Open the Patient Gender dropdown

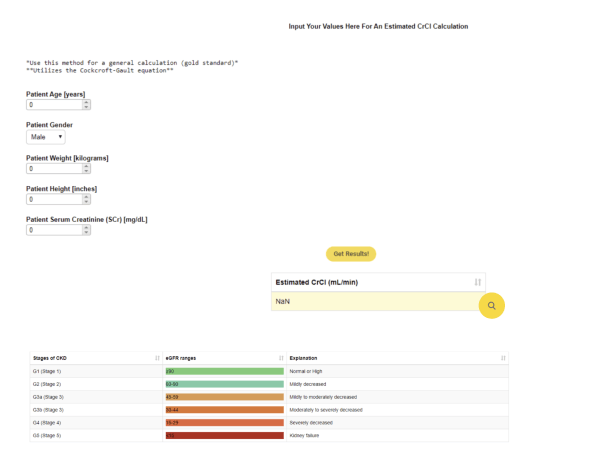coord(46,137)
